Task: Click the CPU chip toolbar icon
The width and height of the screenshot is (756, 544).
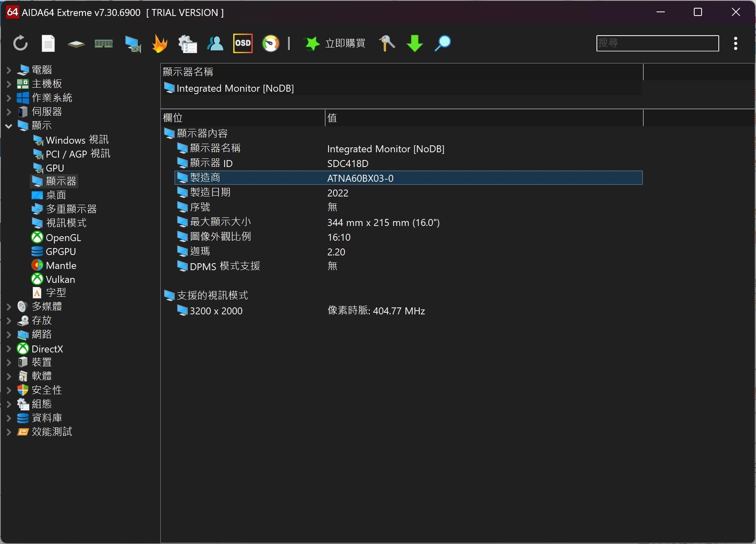Action: pos(76,44)
